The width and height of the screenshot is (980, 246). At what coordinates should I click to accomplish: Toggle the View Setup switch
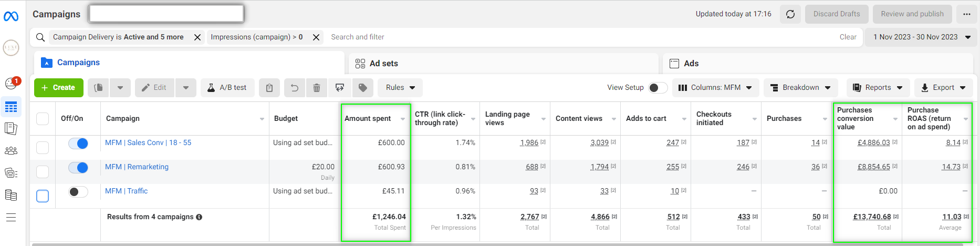(x=658, y=88)
